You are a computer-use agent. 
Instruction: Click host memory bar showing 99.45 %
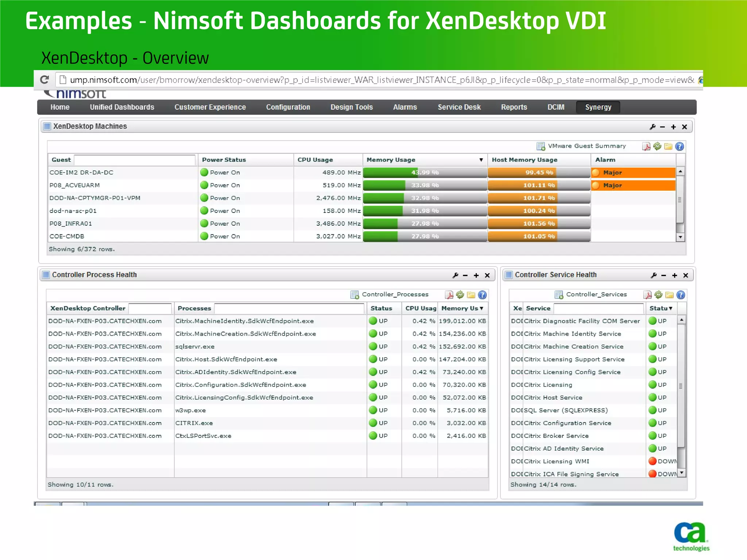[539, 172]
